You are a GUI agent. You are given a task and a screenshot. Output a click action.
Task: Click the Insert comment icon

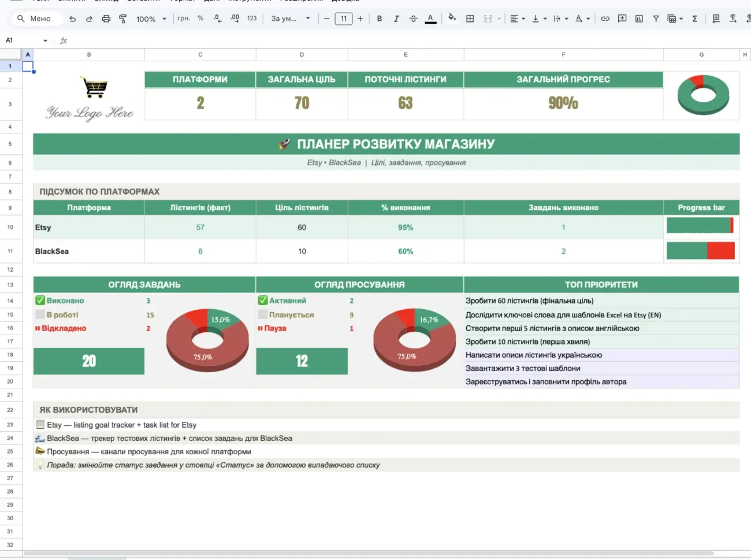(622, 18)
